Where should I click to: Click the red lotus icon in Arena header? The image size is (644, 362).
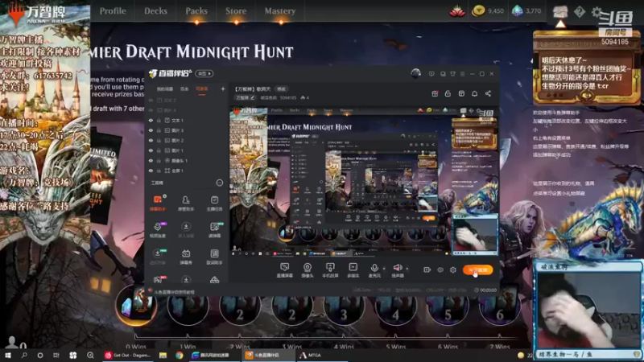[x=457, y=11]
